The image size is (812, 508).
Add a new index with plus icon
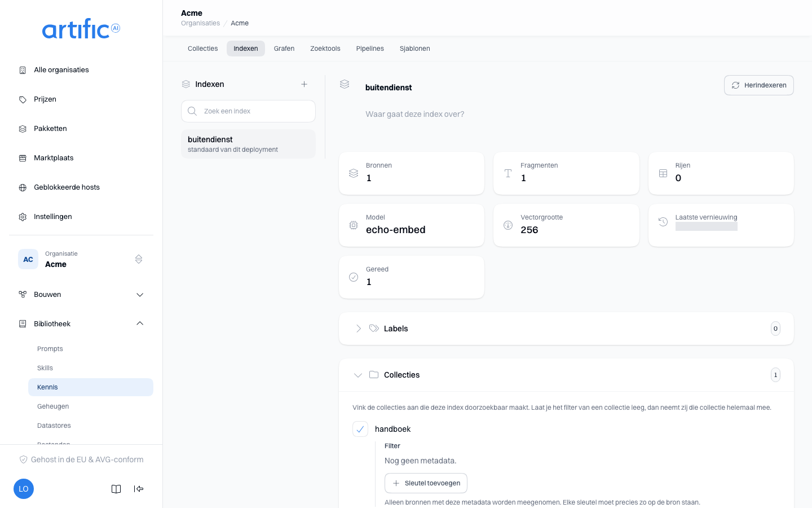tap(304, 84)
